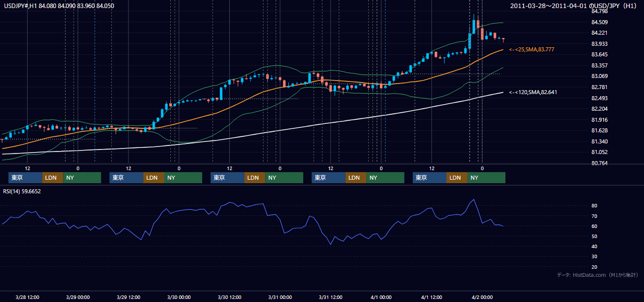Click the RSI axis value 70
The height and width of the screenshot is (302, 644).
point(594,216)
